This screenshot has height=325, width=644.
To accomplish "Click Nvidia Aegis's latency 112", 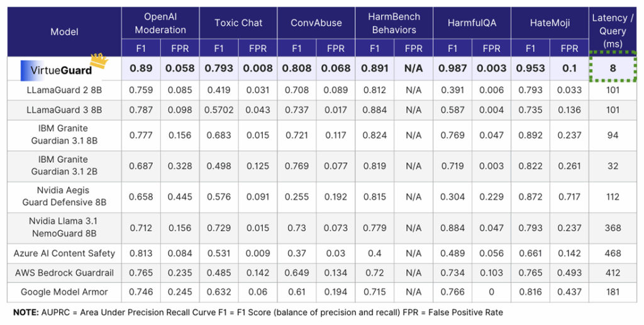I will pos(613,197).
